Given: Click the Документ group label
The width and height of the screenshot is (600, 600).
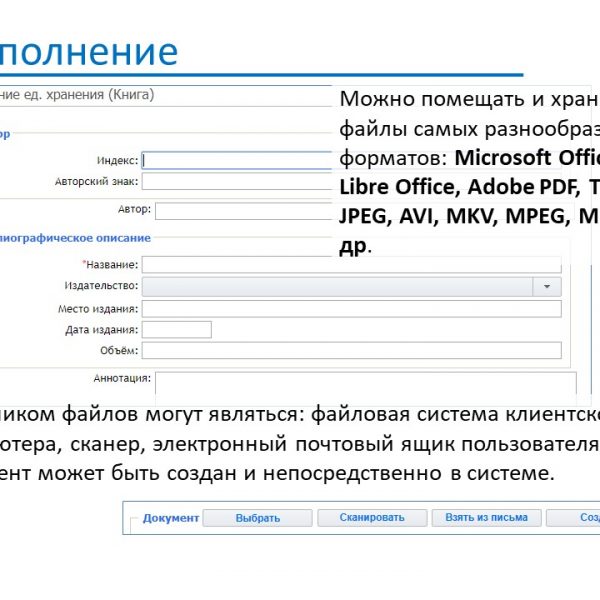Looking at the screenshot, I should pos(171,518).
